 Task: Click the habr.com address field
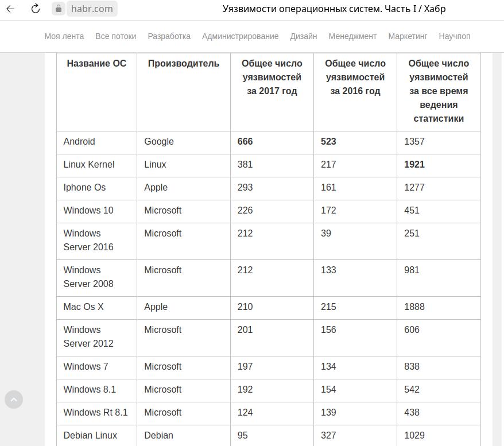click(92, 9)
